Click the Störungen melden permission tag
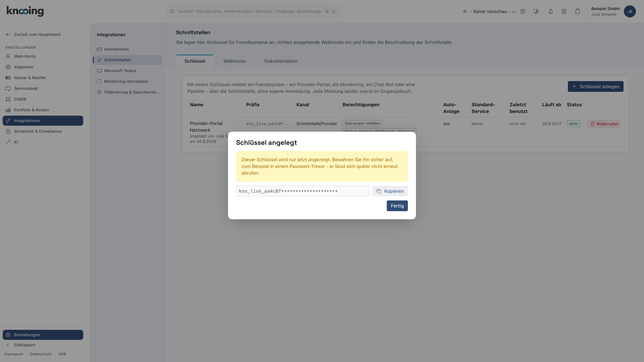The height and width of the screenshot is (362, 644). point(362,123)
